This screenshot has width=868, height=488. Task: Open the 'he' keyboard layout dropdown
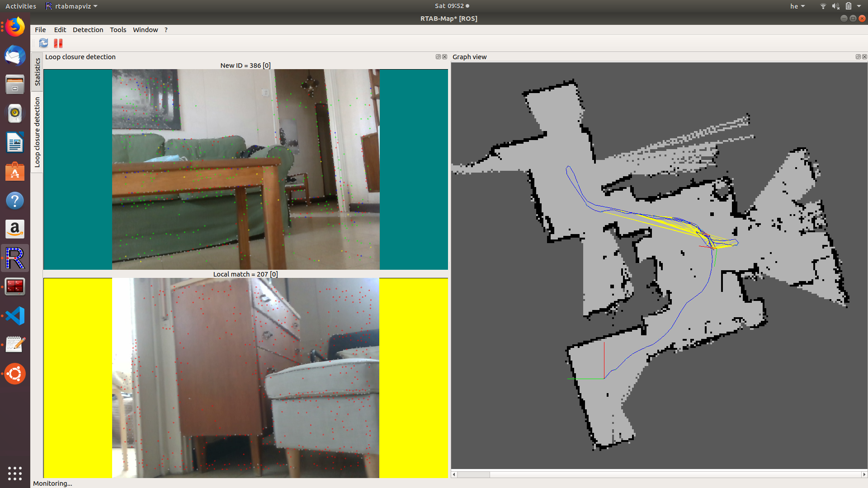pyautogui.click(x=797, y=6)
